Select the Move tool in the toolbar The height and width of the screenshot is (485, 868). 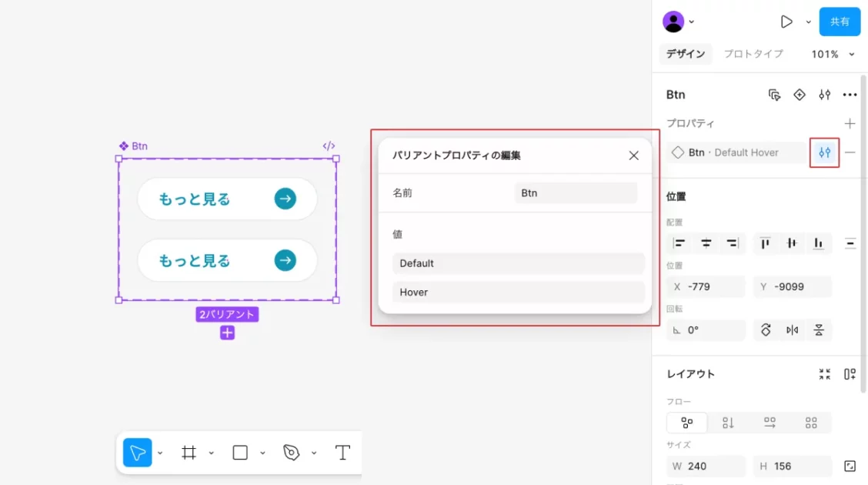(x=138, y=453)
